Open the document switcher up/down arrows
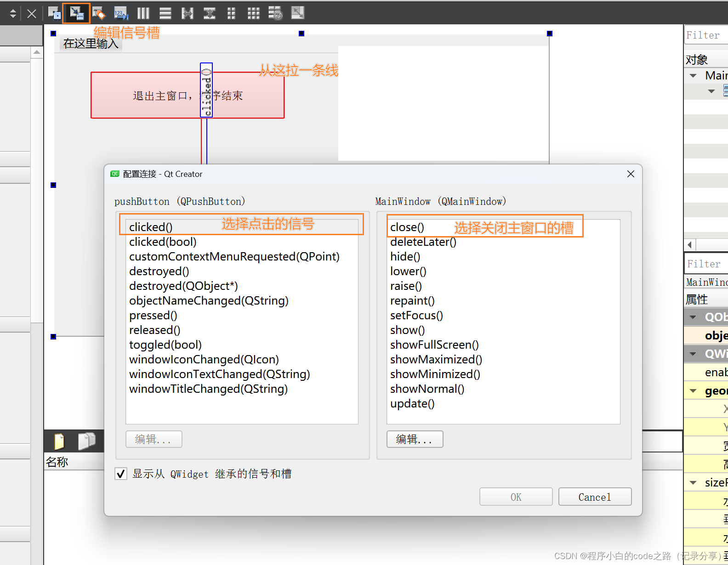Screen dimensions: 728x565 click(13, 14)
